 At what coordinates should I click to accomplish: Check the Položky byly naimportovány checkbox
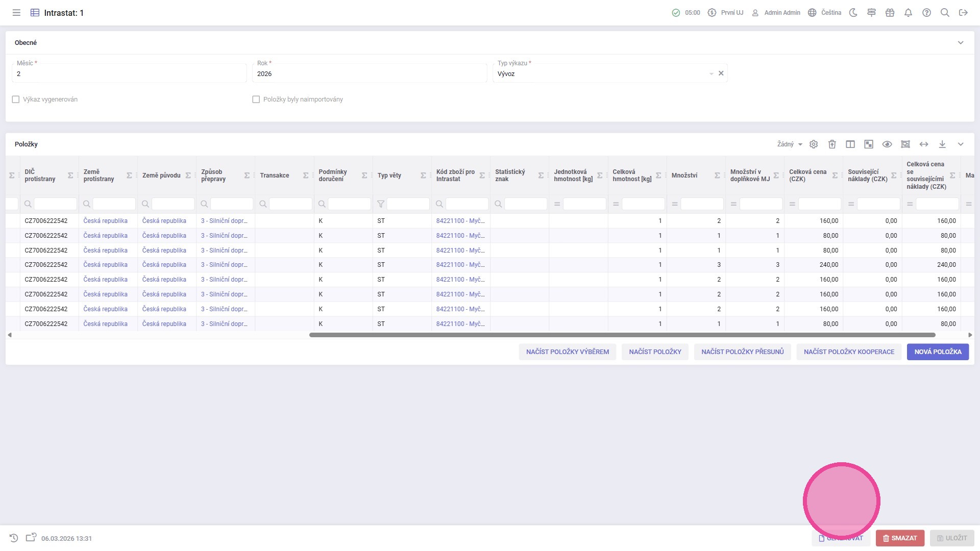(x=256, y=99)
